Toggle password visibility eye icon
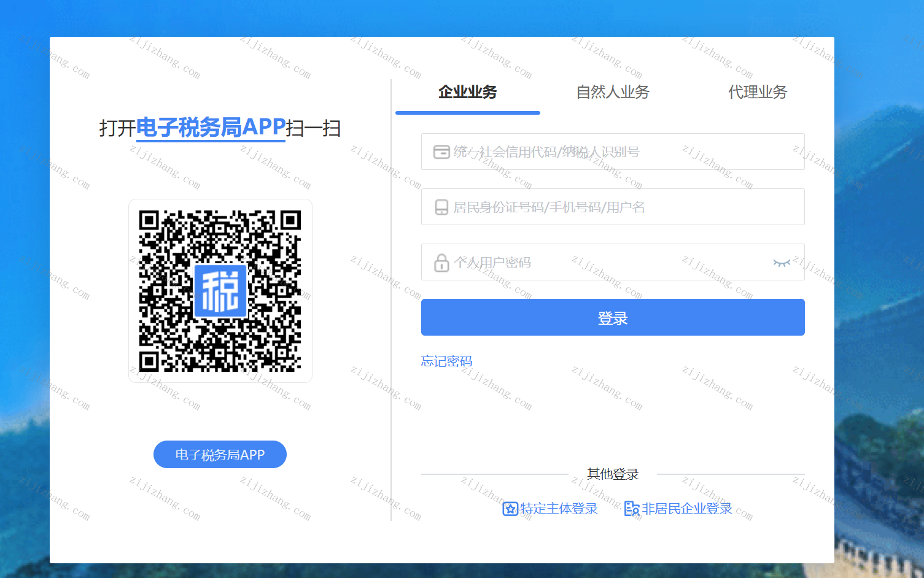924x578 pixels. 782,263
